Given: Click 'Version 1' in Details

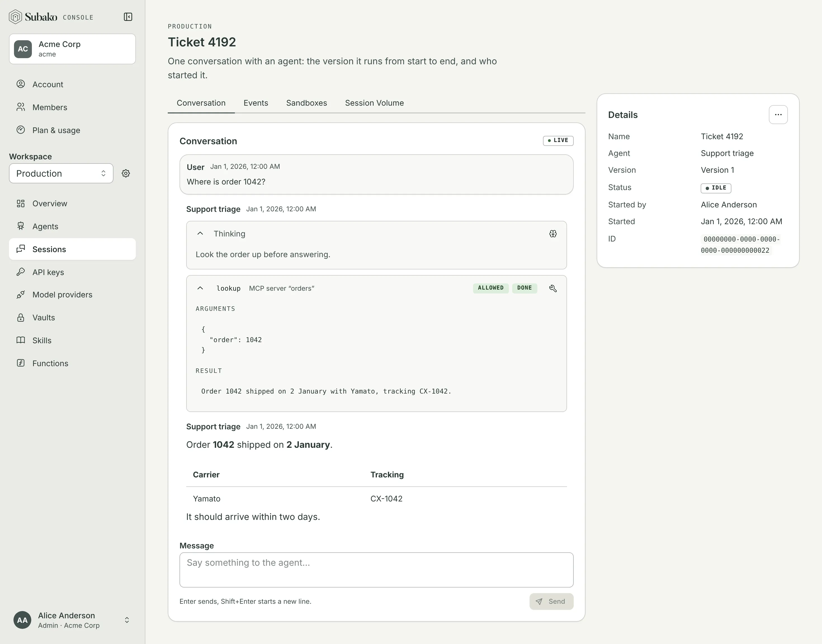Looking at the screenshot, I should point(717,170).
